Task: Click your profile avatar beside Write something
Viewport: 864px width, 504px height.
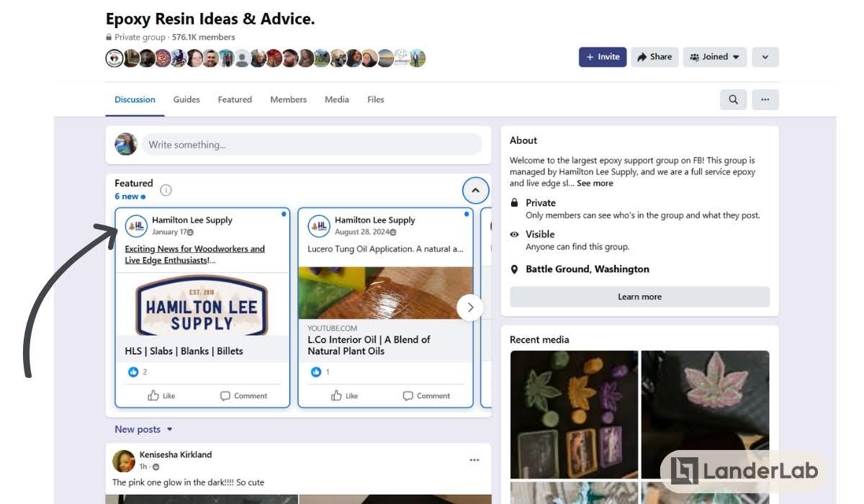Action: pos(126,144)
